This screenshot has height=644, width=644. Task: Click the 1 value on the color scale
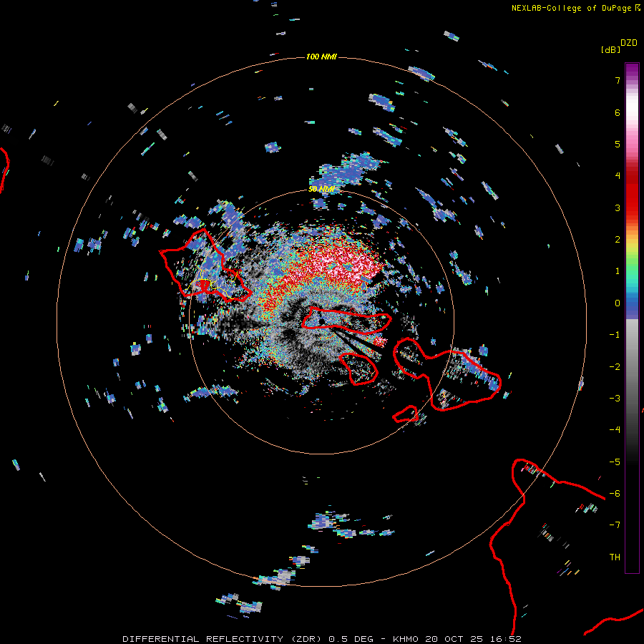[x=618, y=271]
